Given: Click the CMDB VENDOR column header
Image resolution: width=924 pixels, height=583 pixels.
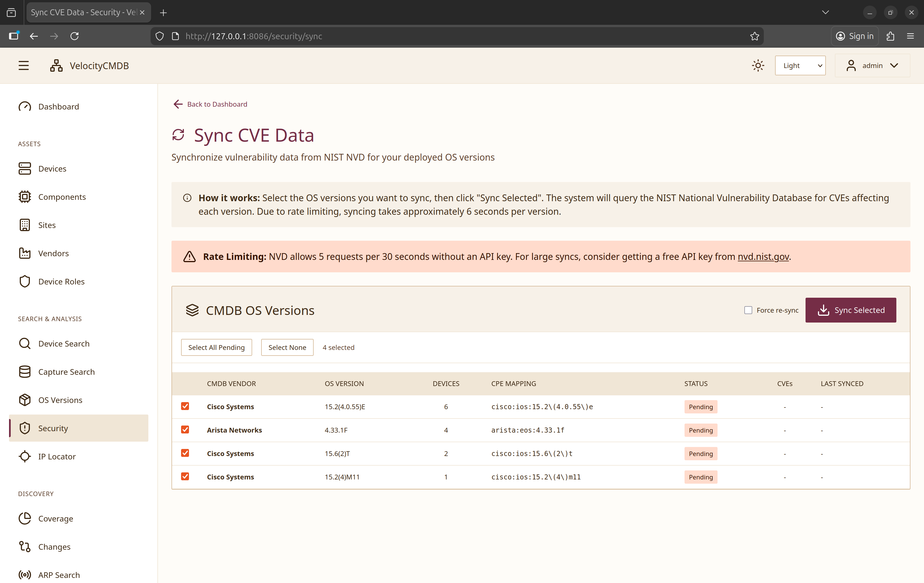Looking at the screenshot, I should pos(231,384).
